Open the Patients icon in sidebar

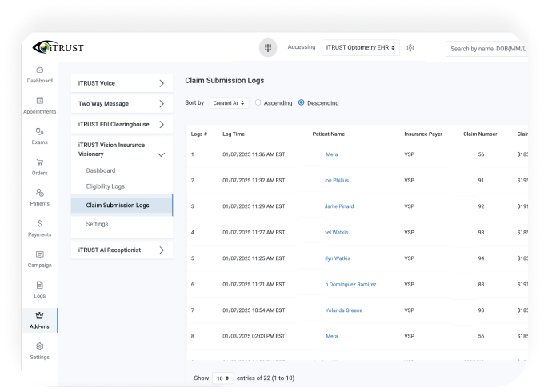39,193
